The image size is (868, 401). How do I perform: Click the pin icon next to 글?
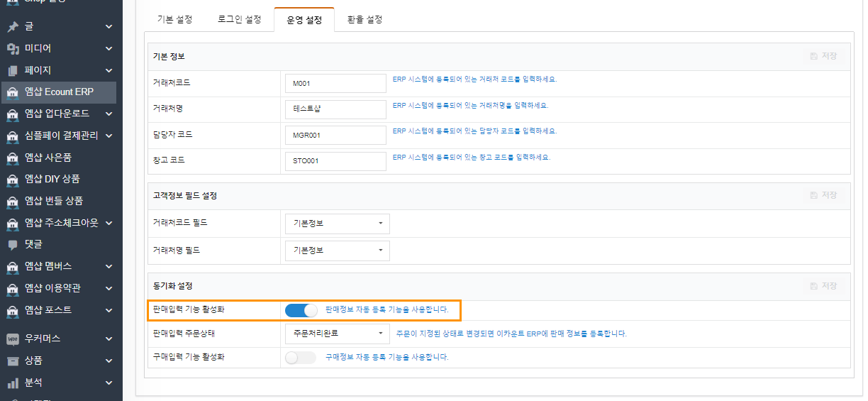point(12,27)
